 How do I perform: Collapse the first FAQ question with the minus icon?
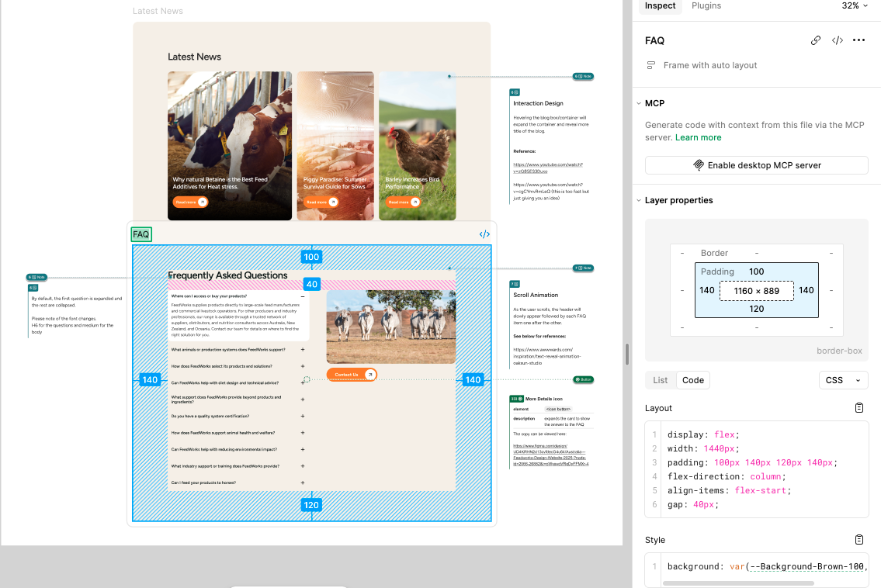click(303, 296)
